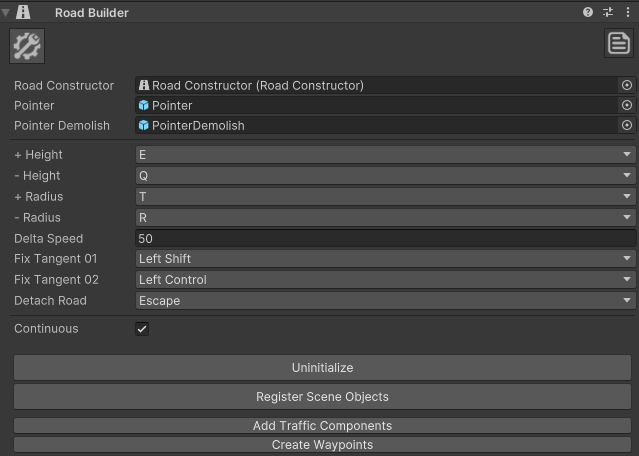
Task: Click the Road Builder component title
Action: tap(92, 13)
